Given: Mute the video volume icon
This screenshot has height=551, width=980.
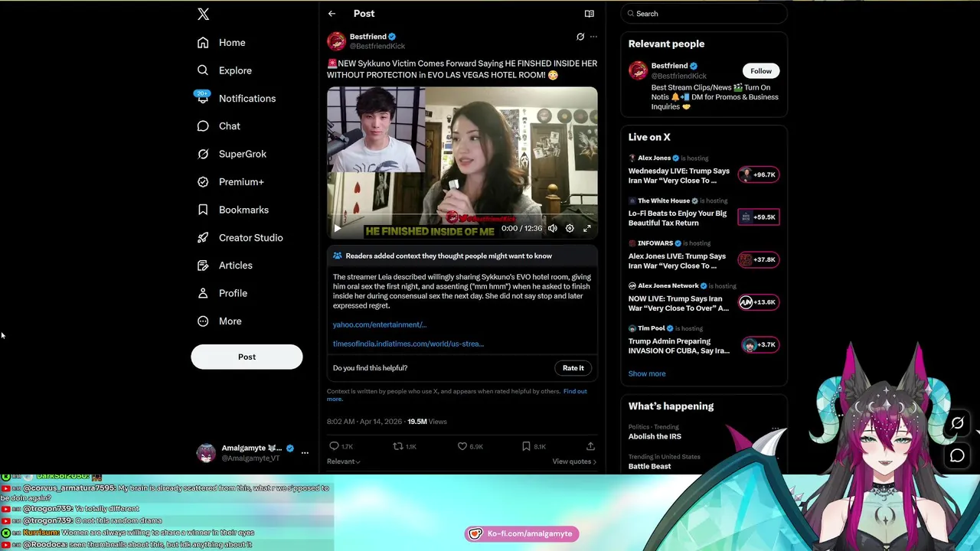Looking at the screenshot, I should (x=552, y=228).
